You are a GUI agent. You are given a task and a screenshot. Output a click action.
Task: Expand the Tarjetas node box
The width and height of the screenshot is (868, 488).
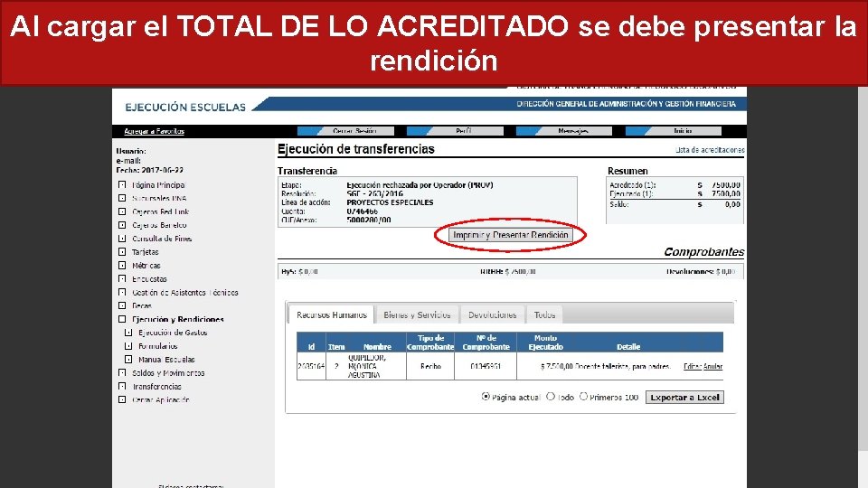[122, 252]
